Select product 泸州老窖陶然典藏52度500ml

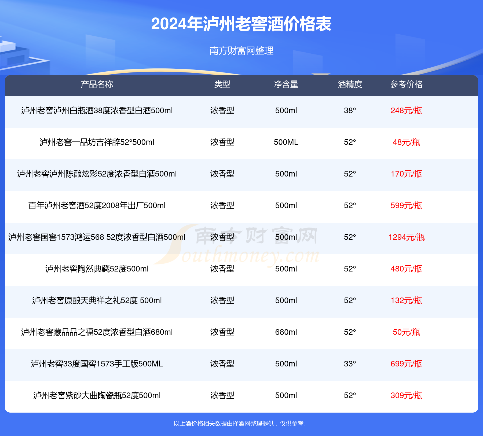[x=97, y=269]
